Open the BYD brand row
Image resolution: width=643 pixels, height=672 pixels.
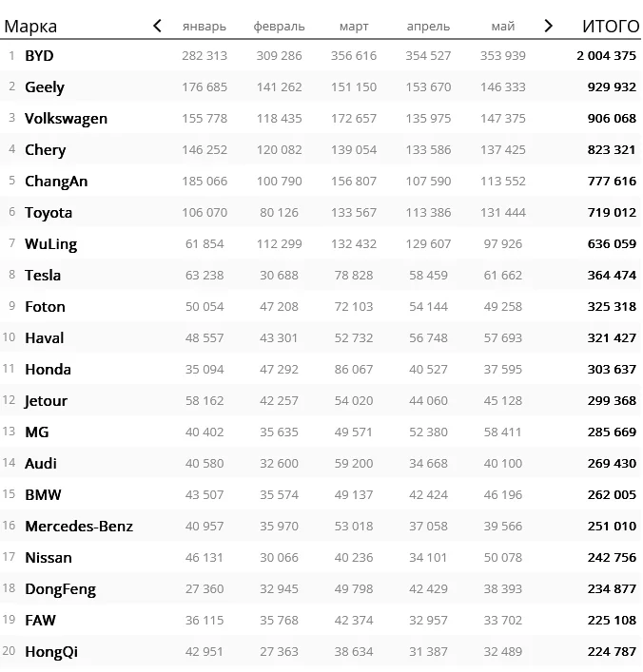321,56
